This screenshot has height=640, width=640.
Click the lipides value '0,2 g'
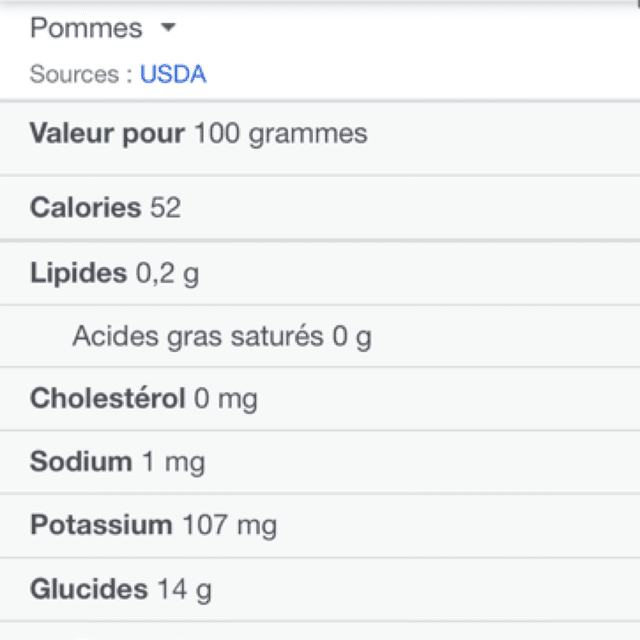coord(167,272)
